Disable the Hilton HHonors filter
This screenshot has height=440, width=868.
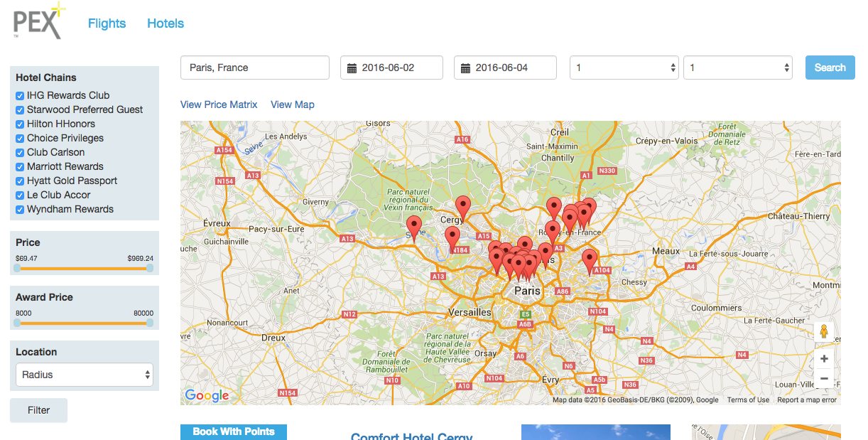click(19, 124)
